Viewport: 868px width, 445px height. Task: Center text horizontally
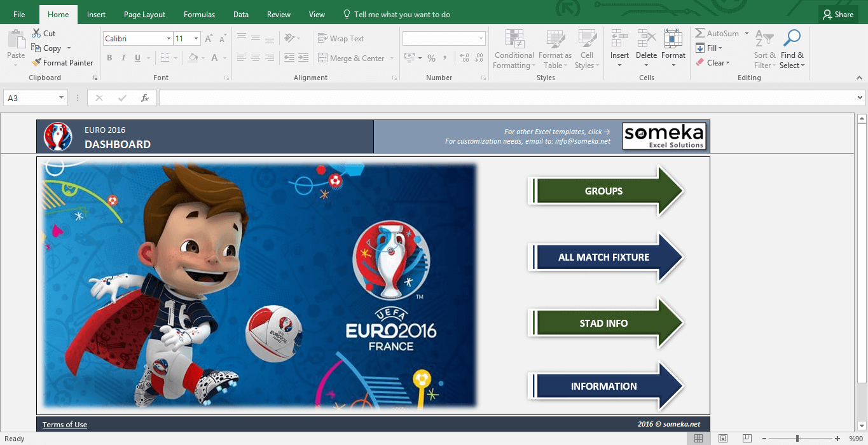click(x=256, y=58)
